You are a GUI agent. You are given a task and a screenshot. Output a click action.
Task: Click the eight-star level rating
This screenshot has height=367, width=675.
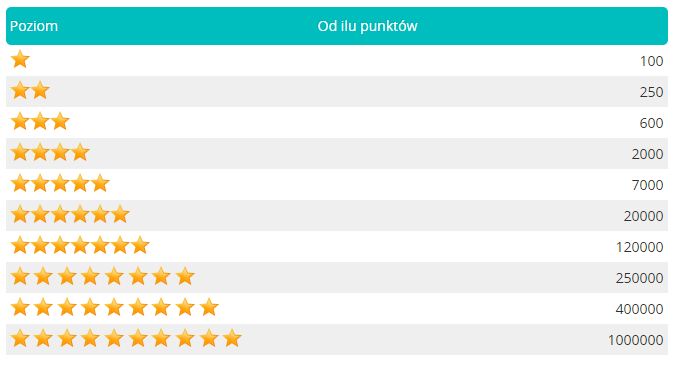[x=102, y=276]
